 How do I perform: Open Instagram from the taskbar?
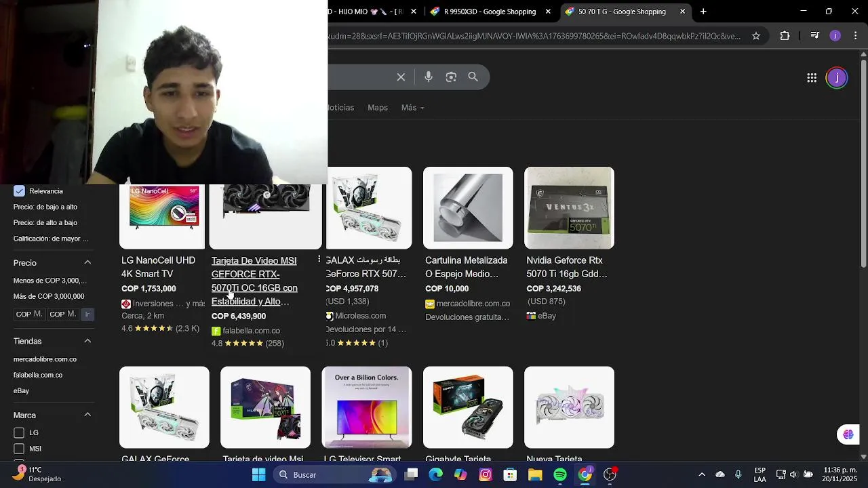(486, 474)
